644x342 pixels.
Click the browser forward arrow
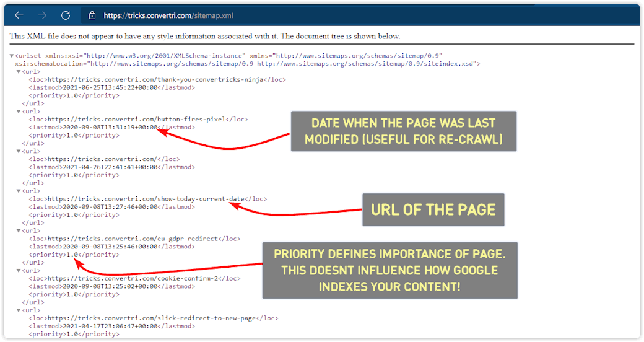[42, 15]
